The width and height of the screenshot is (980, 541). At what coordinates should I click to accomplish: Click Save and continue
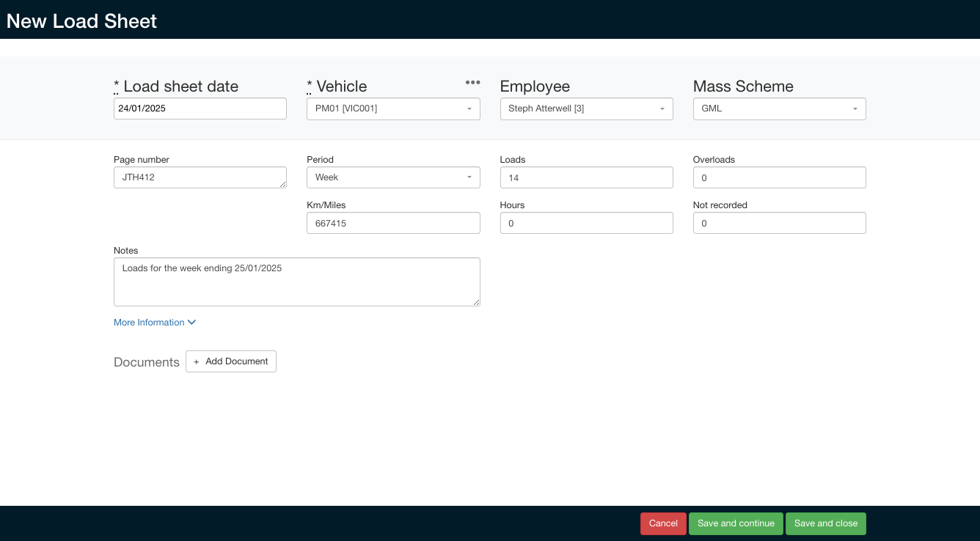click(x=736, y=523)
